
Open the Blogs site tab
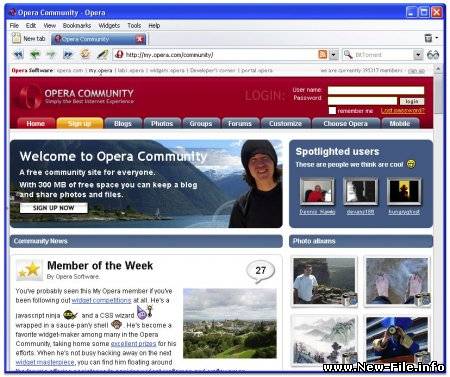click(123, 123)
